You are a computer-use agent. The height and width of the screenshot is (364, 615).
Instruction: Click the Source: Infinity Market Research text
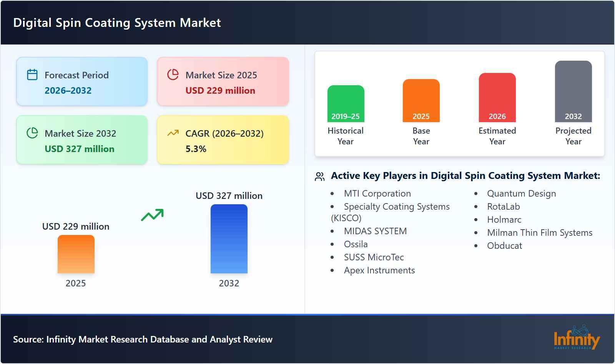tap(142, 339)
